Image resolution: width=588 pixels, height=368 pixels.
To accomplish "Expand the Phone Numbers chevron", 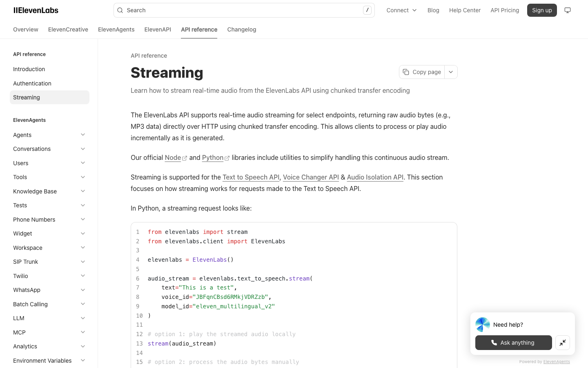I will point(83,220).
